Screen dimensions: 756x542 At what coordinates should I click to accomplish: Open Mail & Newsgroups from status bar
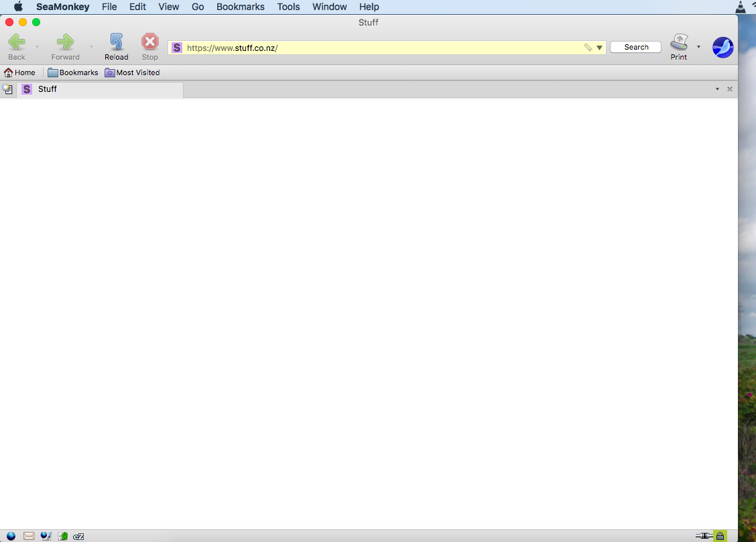pyautogui.click(x=29, y=536)
